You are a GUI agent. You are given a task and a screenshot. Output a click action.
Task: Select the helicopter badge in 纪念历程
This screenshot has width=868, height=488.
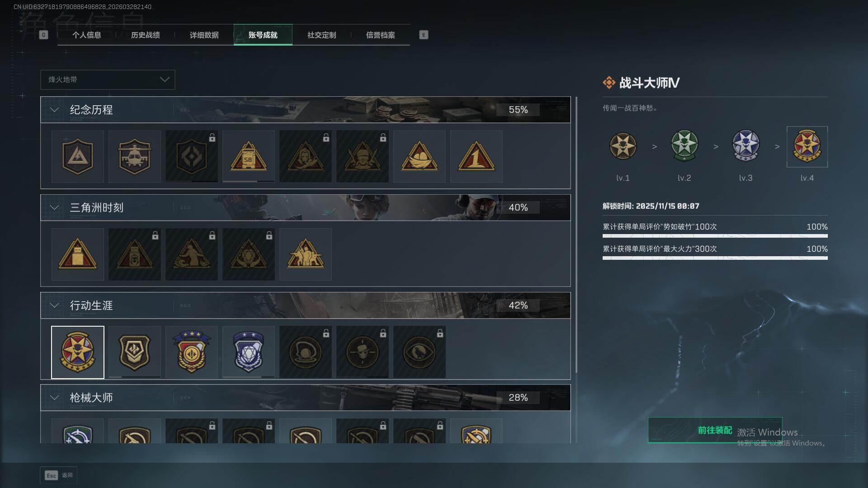click(x=134, y=156)
